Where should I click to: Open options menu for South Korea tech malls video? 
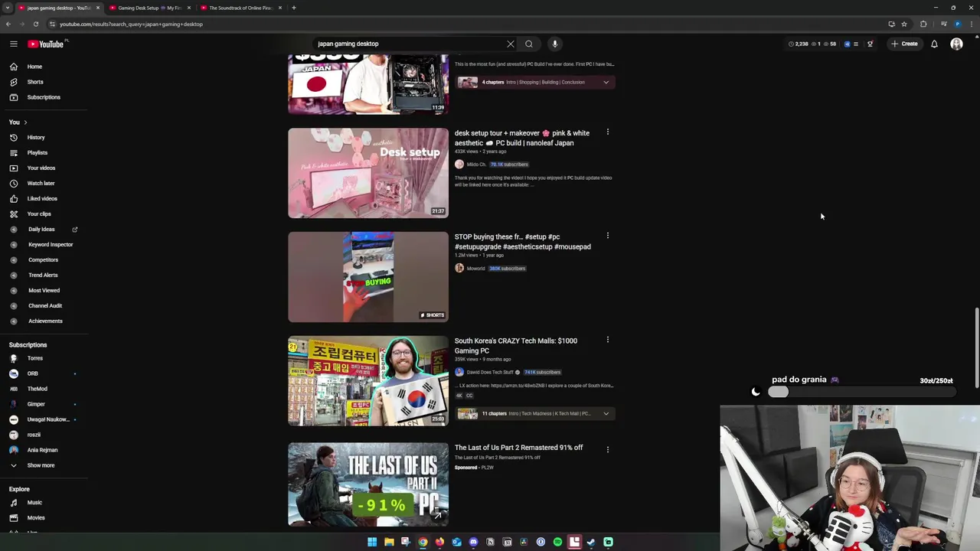608,340
